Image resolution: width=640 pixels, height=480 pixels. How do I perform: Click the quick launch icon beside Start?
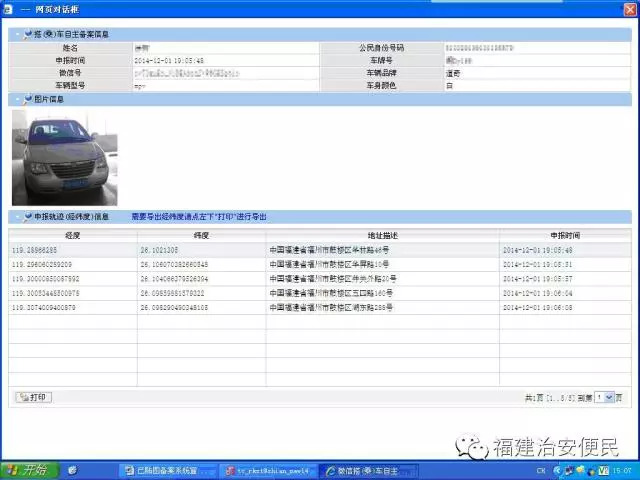point(72,469)
